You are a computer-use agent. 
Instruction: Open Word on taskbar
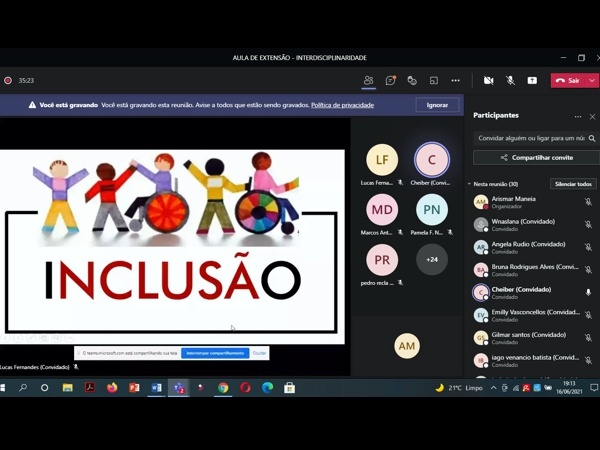pos(156,388)
